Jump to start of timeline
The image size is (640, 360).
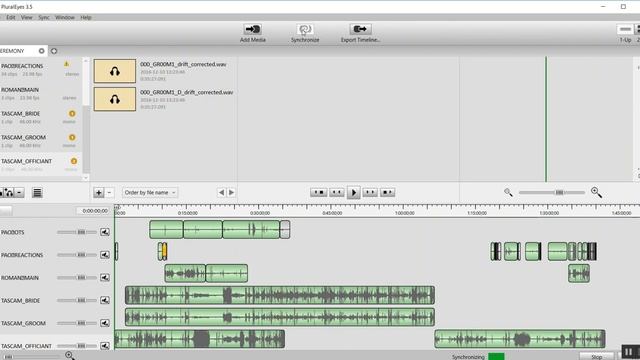click(318, 192)
